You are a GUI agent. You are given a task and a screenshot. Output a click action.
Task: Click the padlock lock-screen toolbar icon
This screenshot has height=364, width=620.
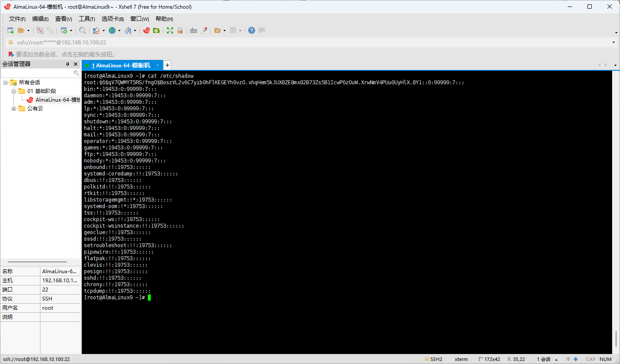point(180,30)
